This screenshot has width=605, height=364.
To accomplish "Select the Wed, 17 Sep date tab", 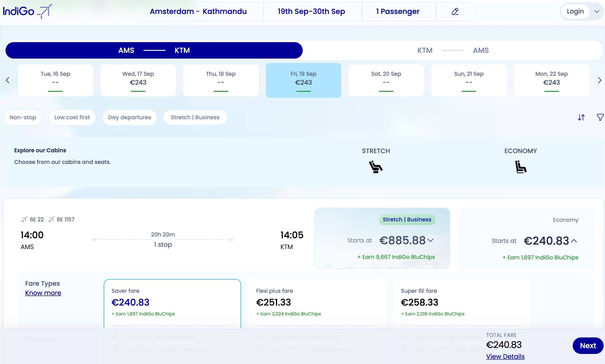I will coord(138,80).
